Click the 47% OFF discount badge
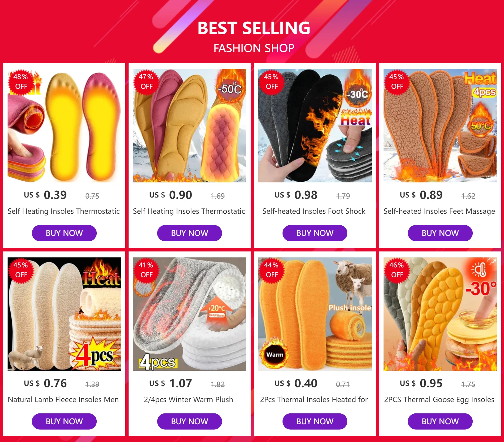 click(x=146, y=82)
